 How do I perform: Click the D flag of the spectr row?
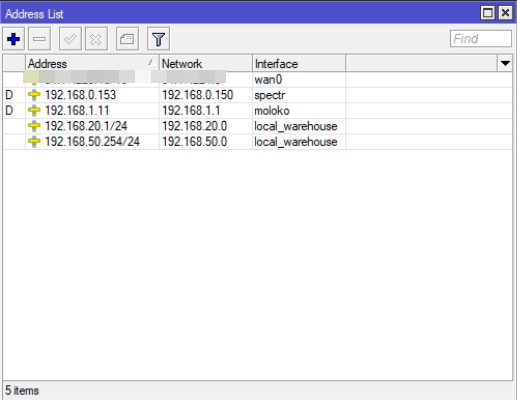9,95
